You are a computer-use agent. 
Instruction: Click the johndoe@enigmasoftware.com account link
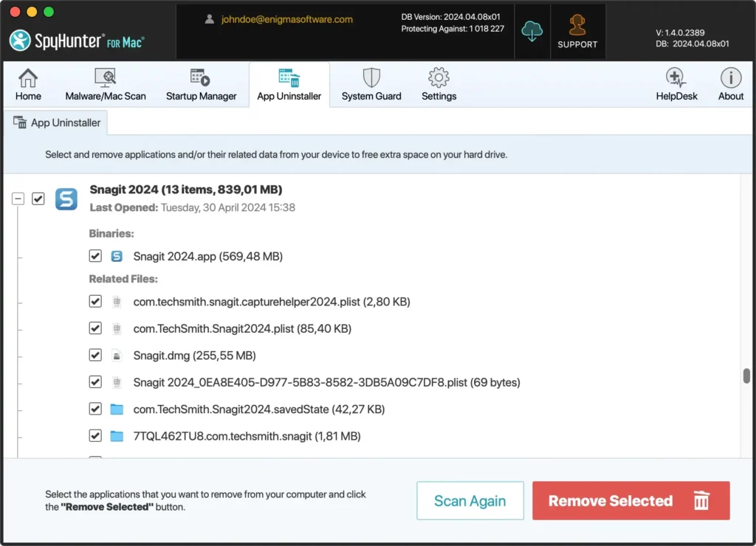click(x=287, y=19)
